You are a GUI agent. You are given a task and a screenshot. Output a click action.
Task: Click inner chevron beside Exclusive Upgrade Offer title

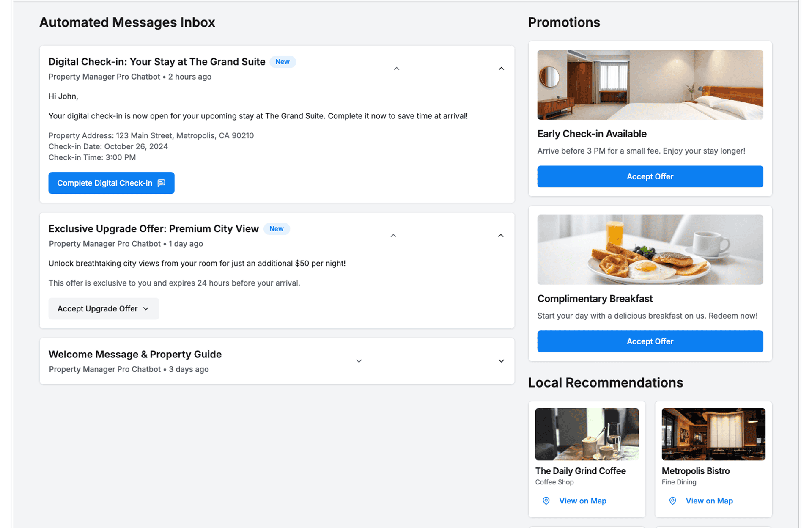pyautogui.click(x=393, y=236)
